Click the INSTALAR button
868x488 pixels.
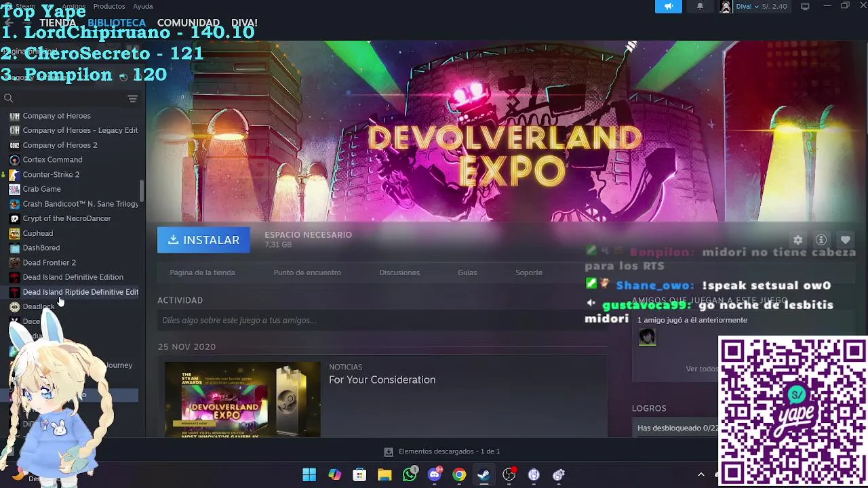point(203,240)
